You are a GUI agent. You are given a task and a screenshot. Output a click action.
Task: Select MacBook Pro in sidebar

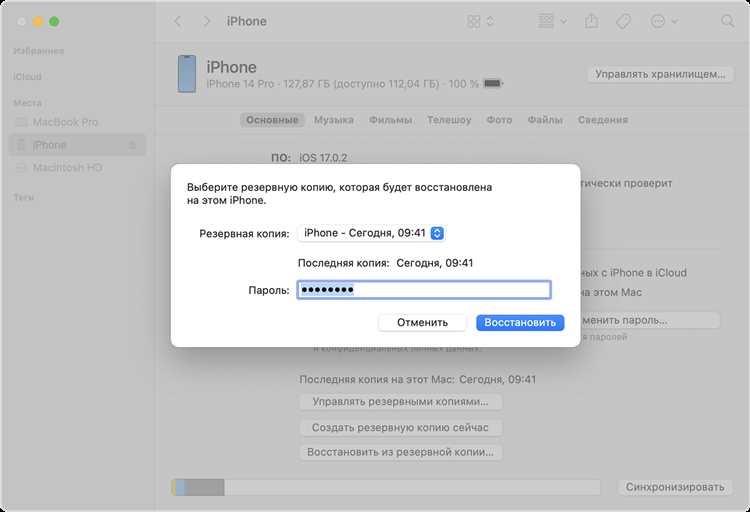[65, 122]
